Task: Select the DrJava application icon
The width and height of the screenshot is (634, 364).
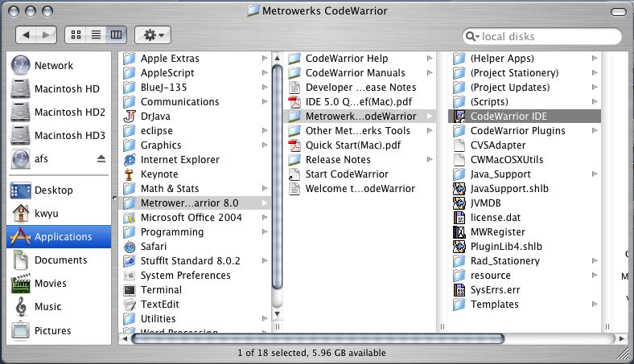Action: (x=130, y=117)
